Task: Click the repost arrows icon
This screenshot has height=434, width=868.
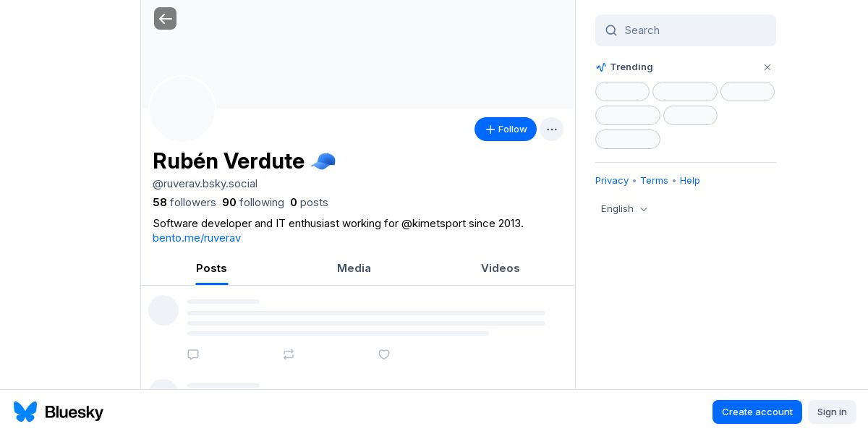Action: 289,354
